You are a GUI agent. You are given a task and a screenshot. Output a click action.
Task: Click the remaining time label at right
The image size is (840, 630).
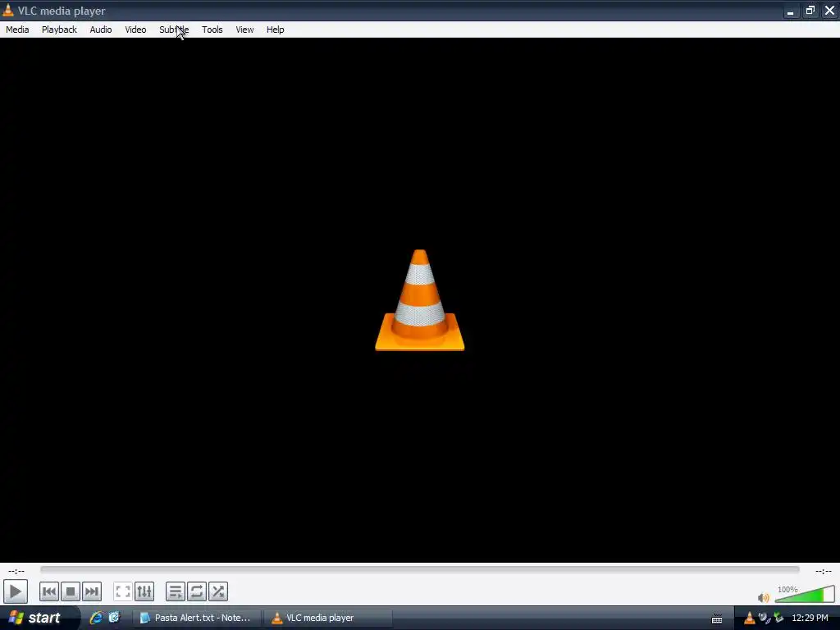824,571
